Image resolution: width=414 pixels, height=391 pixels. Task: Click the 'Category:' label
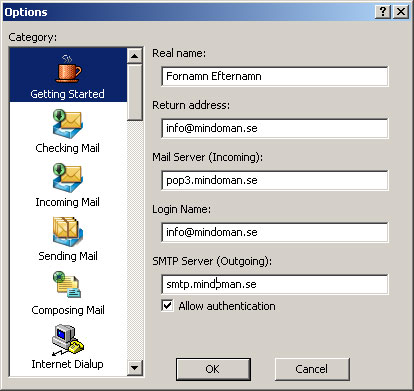pos(33,37)
